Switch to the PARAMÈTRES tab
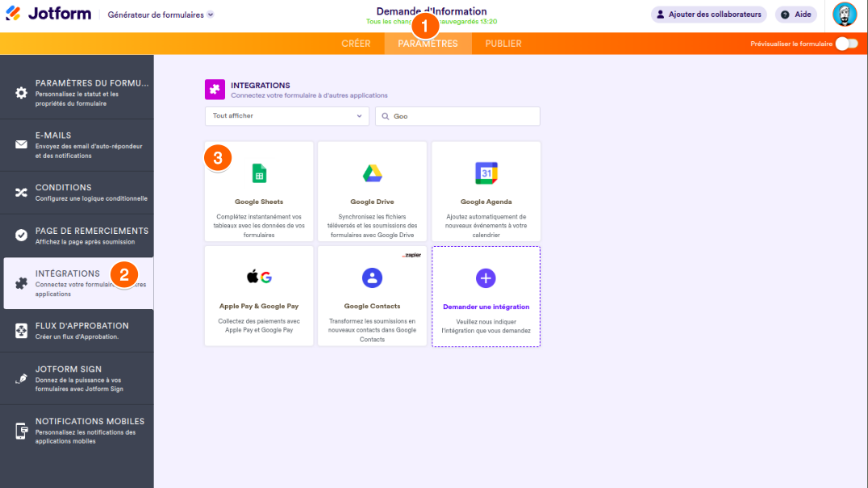The height and width of the screenshot is (488, 868). pos(428,44)
